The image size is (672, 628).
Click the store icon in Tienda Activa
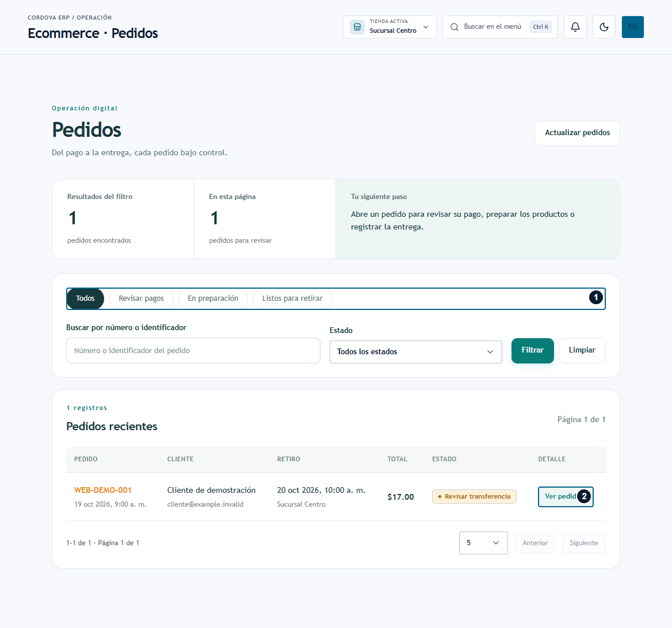357,27
